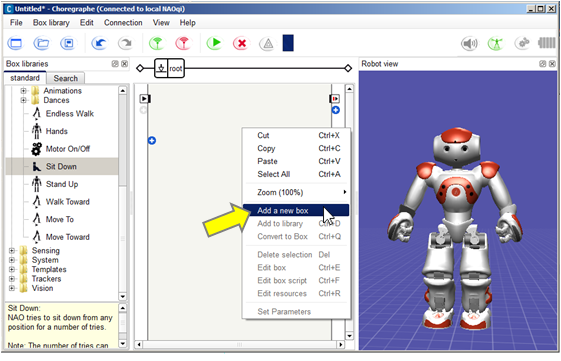Image resolution: width=561 pixels, height=361 pixels.
Task: Expand the System folder
Action: click(11, 260)
